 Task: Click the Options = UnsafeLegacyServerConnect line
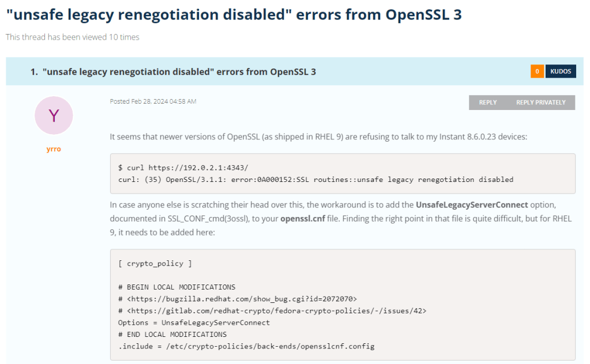194,323
